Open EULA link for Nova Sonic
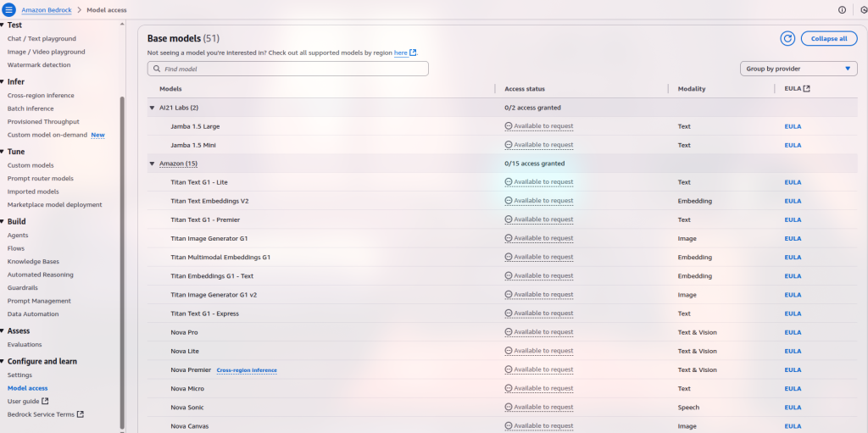868x433 pixels. pos(793,408)
